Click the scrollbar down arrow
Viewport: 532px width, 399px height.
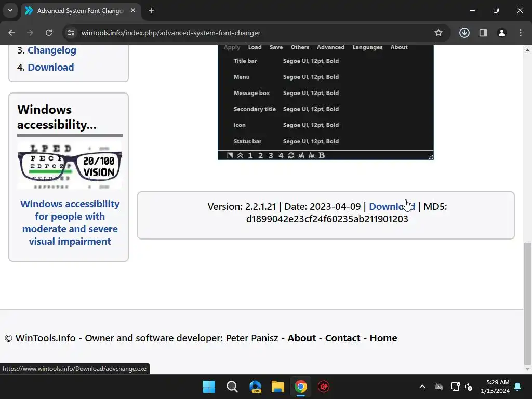(528, 369)
